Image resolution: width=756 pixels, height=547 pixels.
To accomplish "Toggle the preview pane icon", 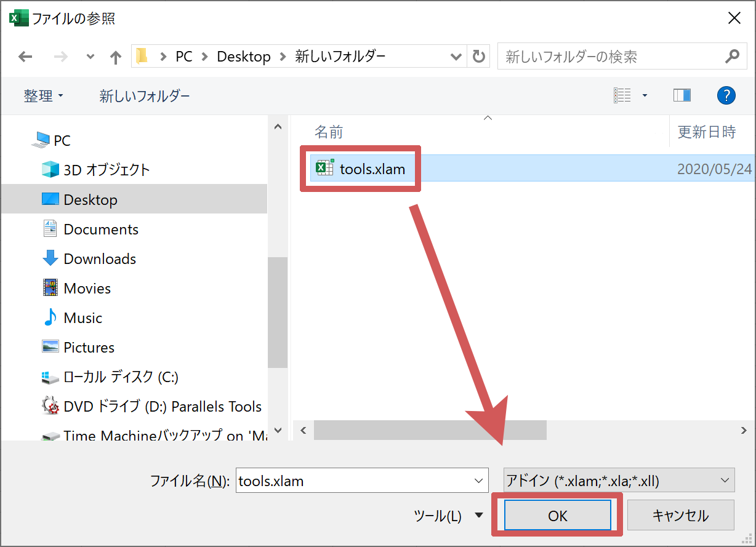I will [682, 95].
